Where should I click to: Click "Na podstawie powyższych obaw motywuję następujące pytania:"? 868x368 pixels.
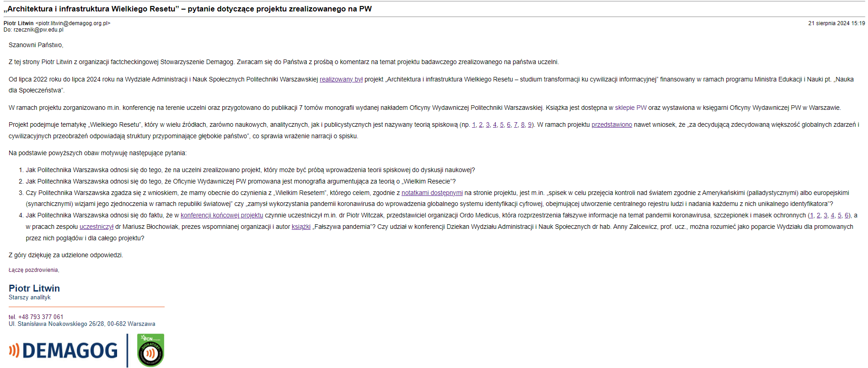[97, 153]
